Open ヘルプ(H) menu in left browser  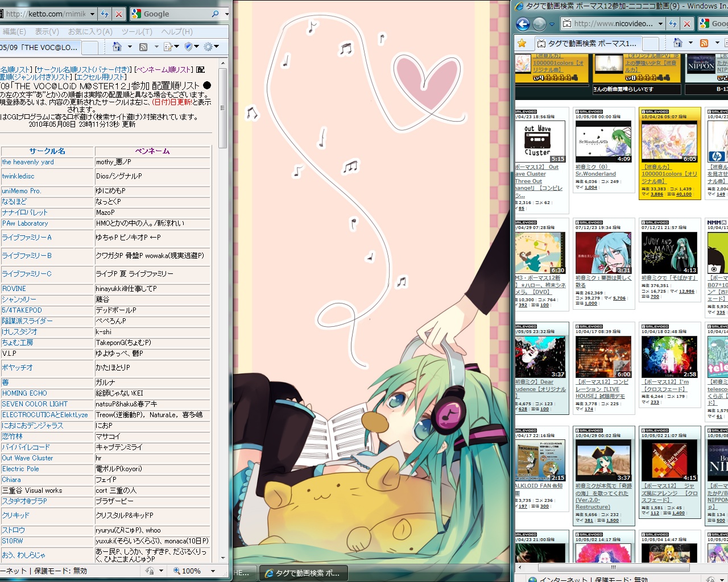tap(177, 32)
